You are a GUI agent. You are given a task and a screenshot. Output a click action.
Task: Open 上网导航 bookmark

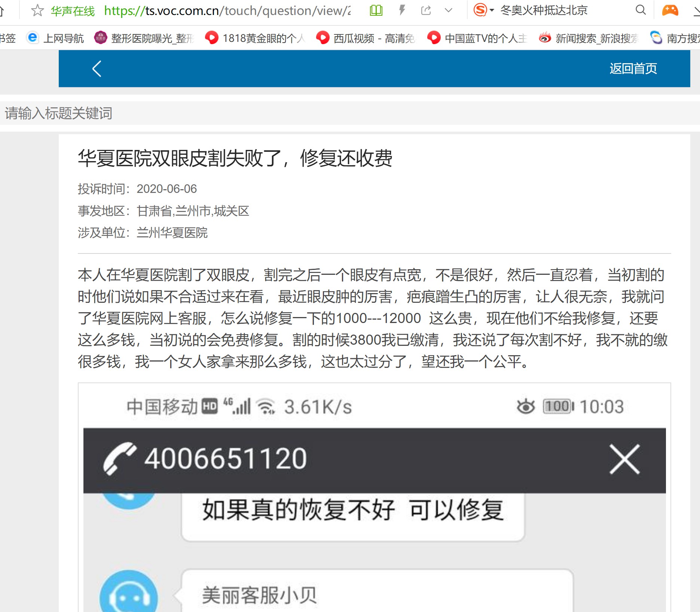click(55, 38)
